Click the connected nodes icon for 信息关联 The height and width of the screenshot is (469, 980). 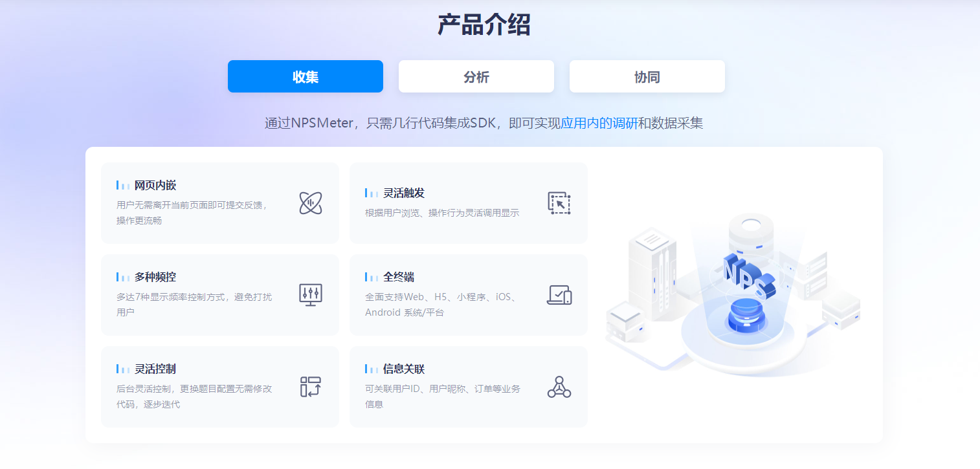coord(559,387)
